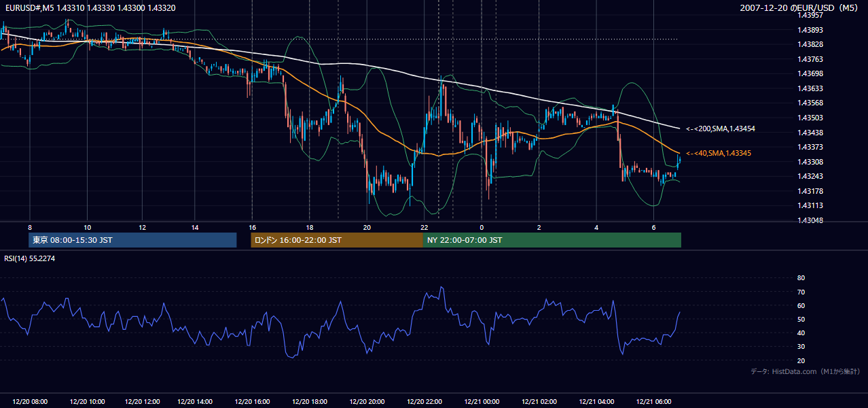Click the Tokyo 08:00-15:30 JST session bar
The height and width of the screenshot is (408, 868).
[132, 240]
